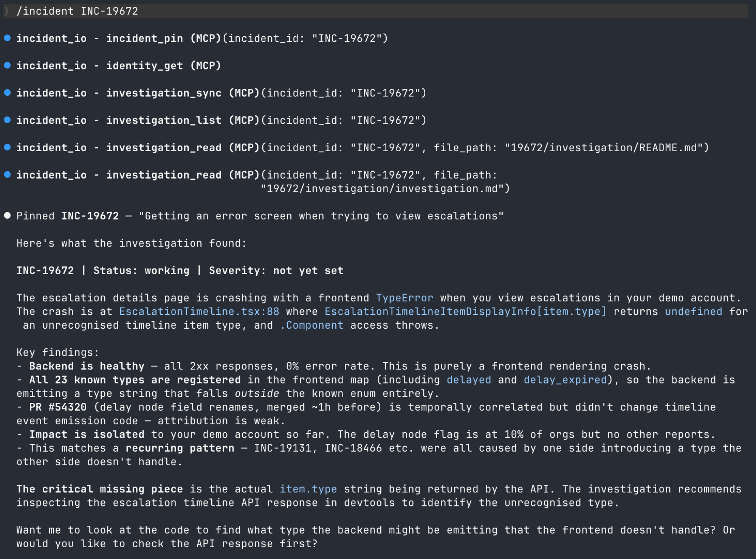Click the bold PR #54320 text
This screenshot has width=756, height=559.
[x=58, y=407]
